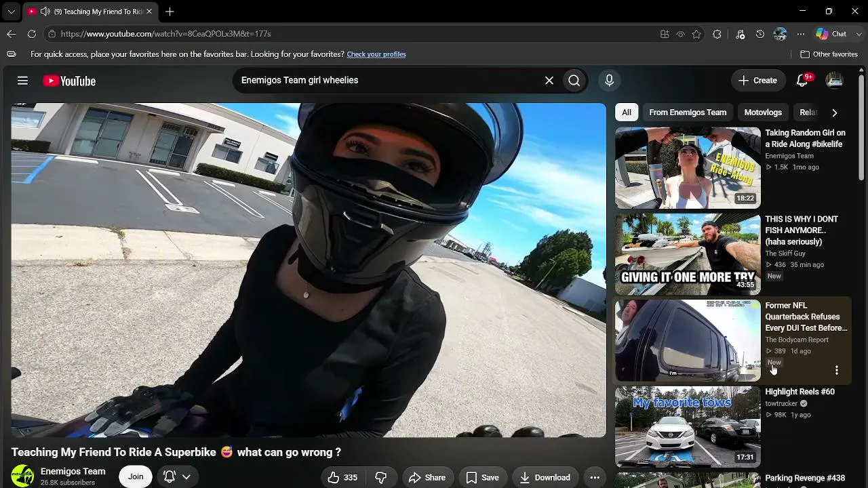
Task: Click "towtrucker" channel name
Action: 781,404
